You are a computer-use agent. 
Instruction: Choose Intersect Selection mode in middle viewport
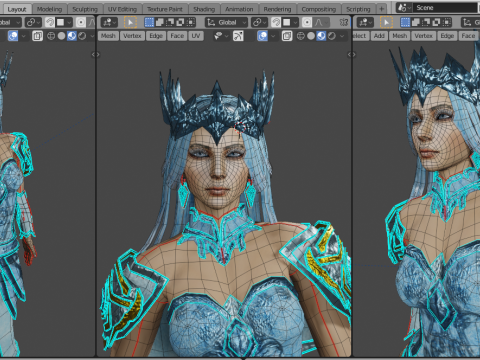pyautogui.click(x=191, y=22)
